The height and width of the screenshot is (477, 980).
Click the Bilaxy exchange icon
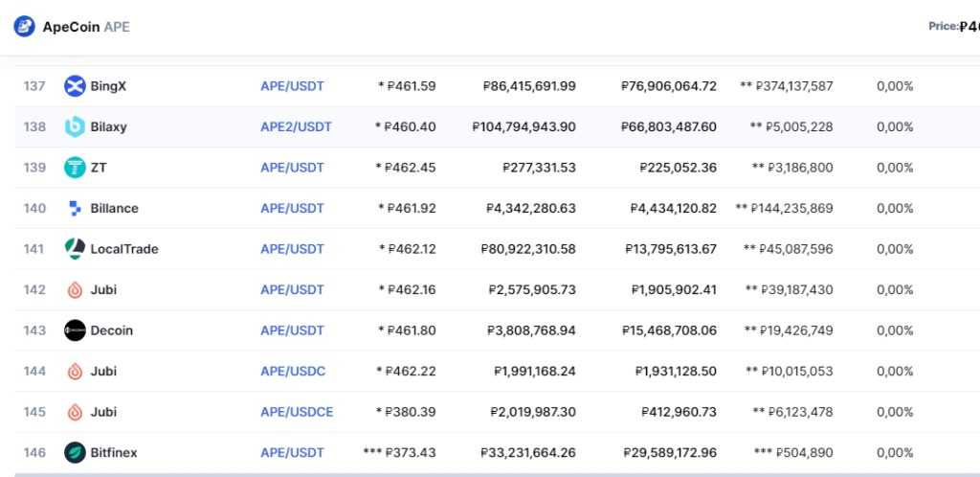[75, 126]
